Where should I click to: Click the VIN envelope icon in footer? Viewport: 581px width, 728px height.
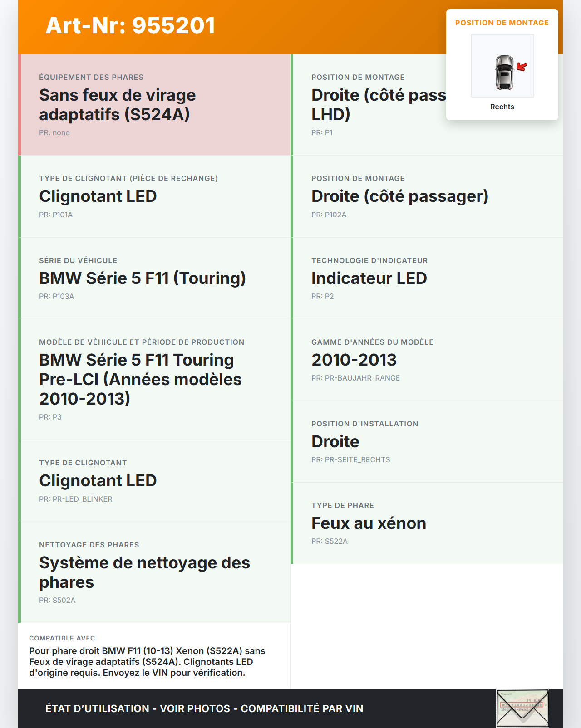coord(522,708)
